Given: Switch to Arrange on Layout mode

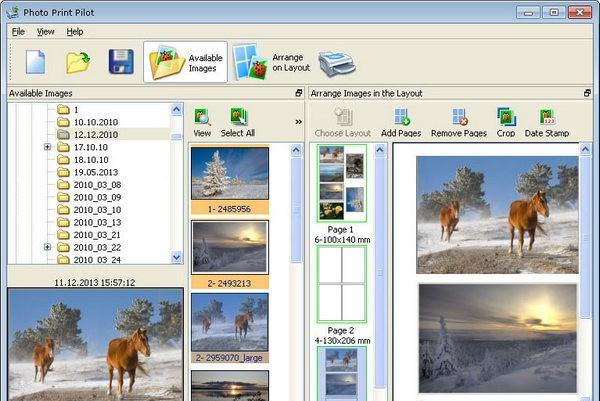Looking at the screenshot, I should (268, 63).
